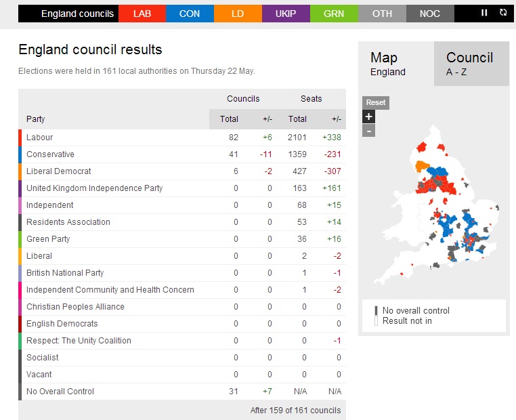
Task: Zoom out of the map with minus
Action: 368,131
